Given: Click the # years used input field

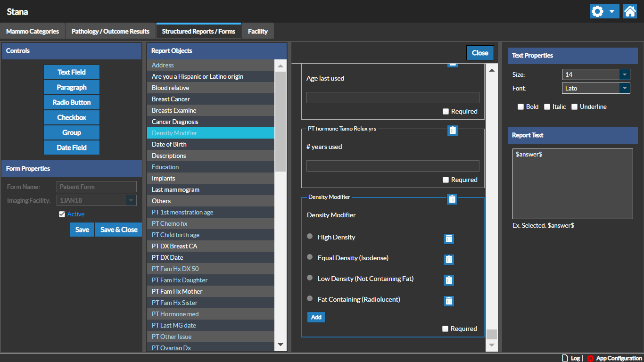Looking at the screenshot, I should coord(393,166).
